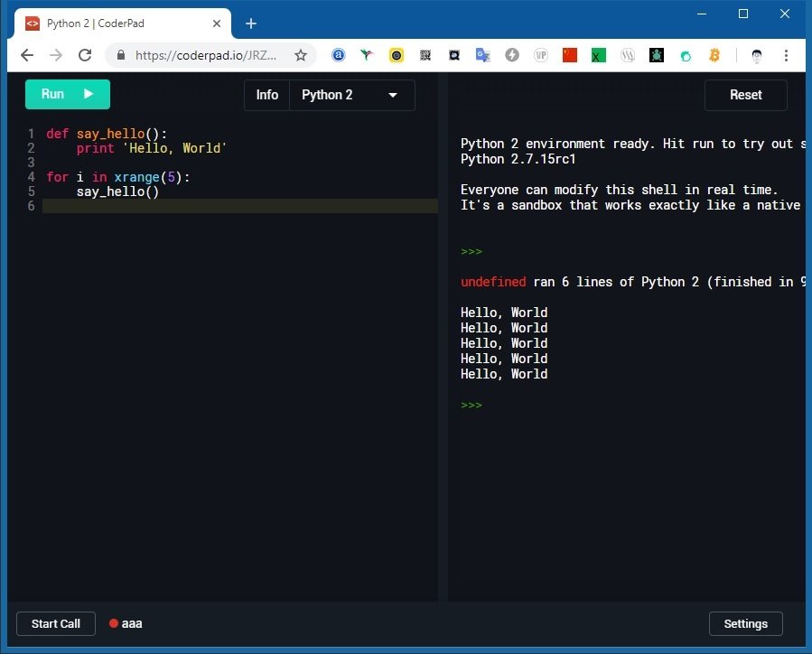Reload the CoderPad page

[x=85, y=55]
